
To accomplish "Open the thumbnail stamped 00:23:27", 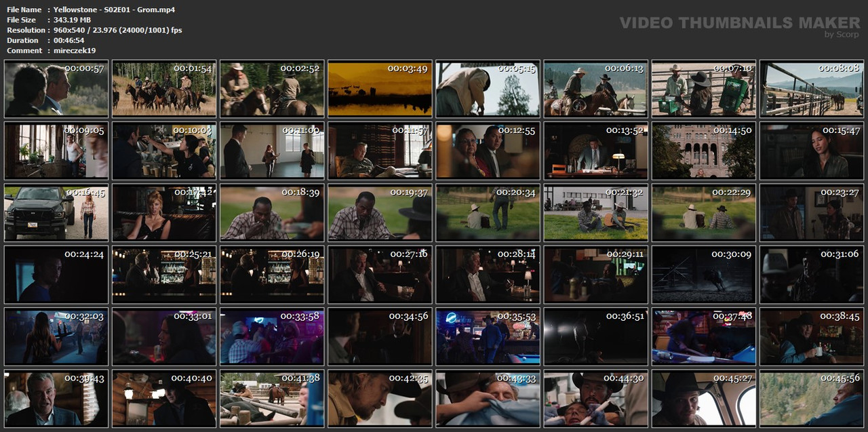I will point(812,213).
